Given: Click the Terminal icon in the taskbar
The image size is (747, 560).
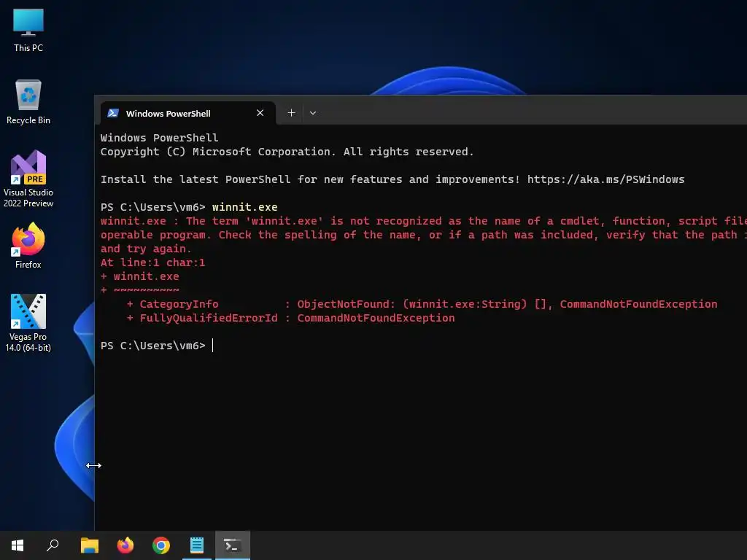Looking at the screenshot, I should [233, 545].
